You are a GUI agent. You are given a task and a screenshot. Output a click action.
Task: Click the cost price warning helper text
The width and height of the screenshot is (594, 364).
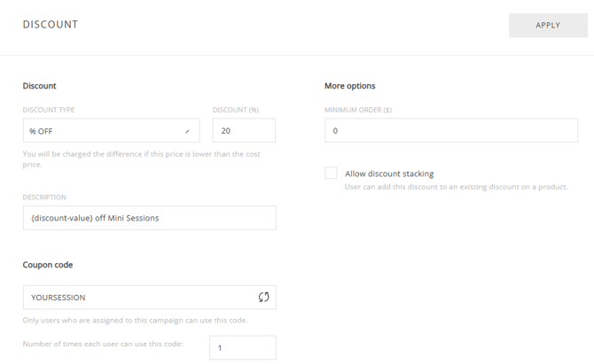pos(142,159)
